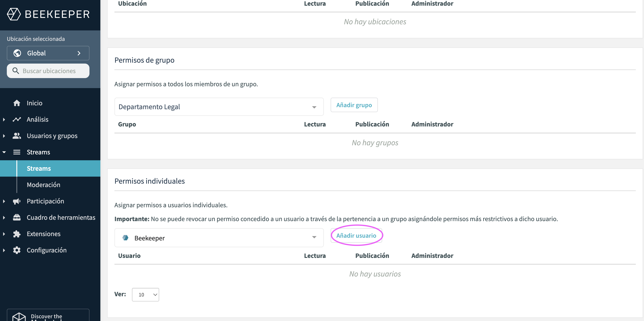Image resolution: width=644 pixels, height=321 pixels.
Task: Click the Grupo column header
Action: (x=127, y=124)
